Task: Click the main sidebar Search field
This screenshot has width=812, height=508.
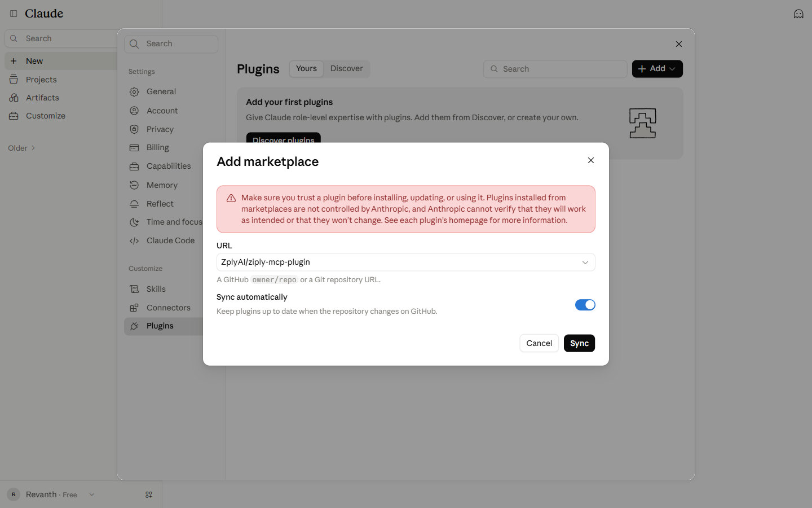Action: pos(62,38)
